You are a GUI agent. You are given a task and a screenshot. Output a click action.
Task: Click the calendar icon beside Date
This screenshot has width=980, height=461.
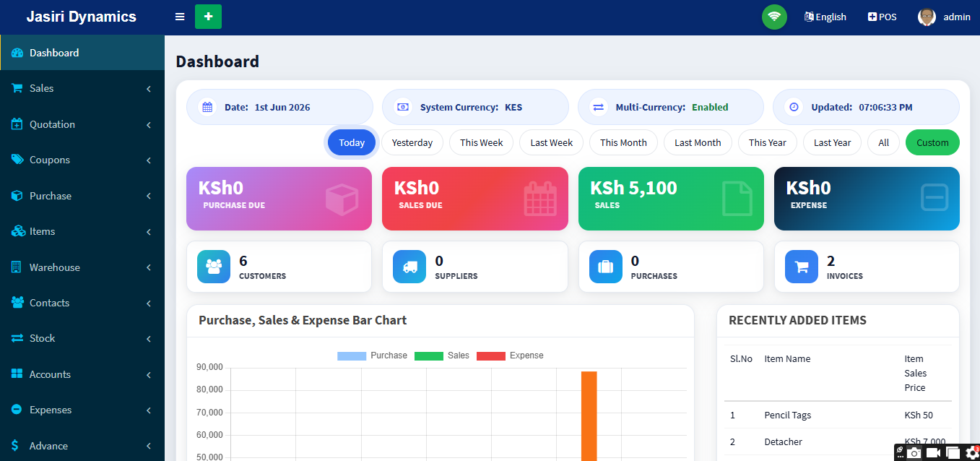[x=208, y=107]
